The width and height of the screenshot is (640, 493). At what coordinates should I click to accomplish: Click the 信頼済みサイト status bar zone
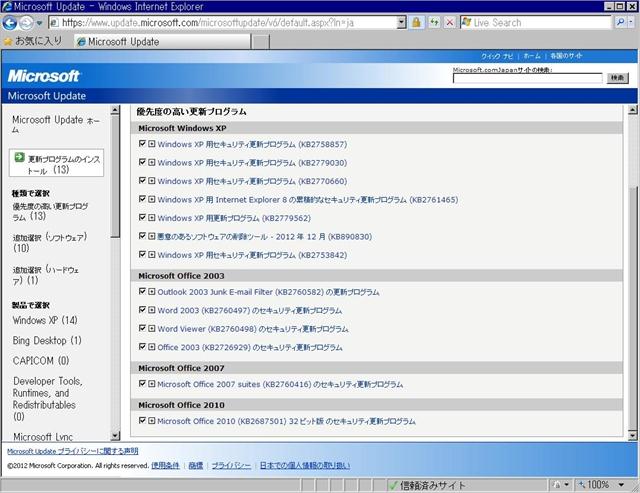point(427,485)
